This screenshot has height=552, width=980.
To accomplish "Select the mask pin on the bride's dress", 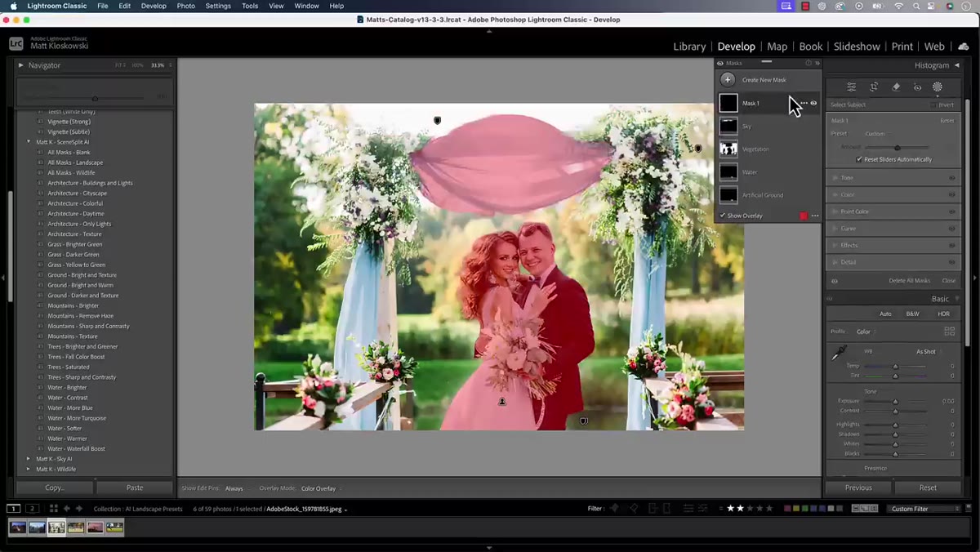I will (x=502, y=402).
